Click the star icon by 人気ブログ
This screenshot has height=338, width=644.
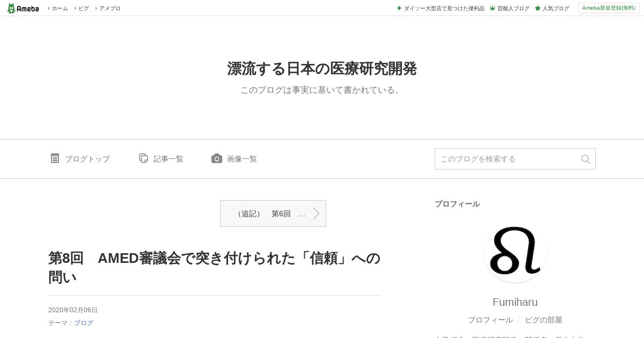point(537,8)
